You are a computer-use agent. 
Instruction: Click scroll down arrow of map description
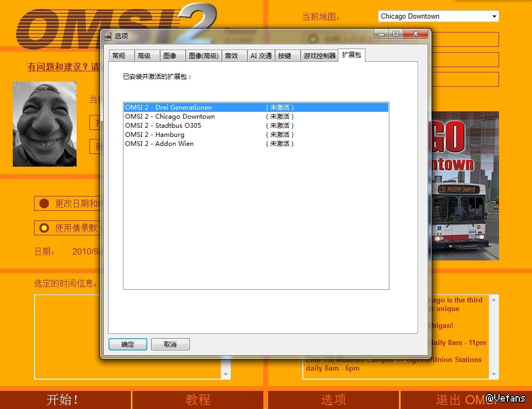494,374
